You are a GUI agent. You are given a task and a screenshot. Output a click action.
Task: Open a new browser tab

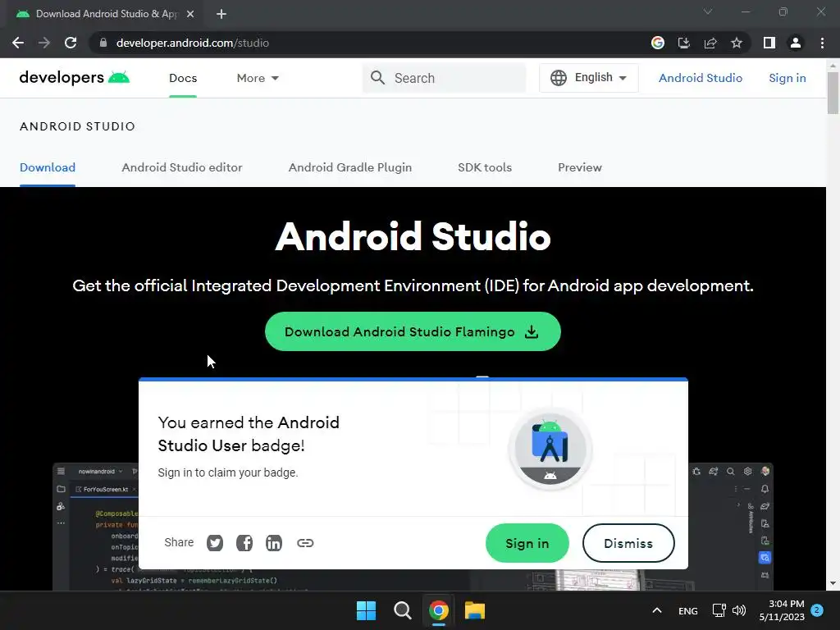click(221, 14)
